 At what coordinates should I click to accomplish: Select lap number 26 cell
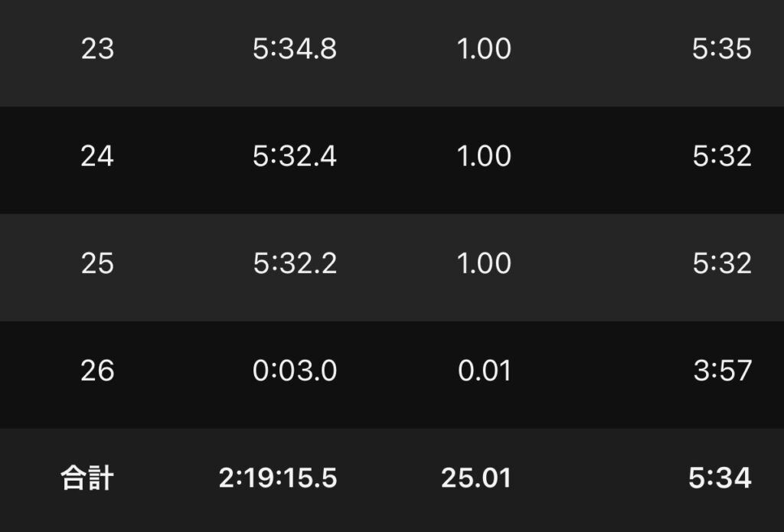tap(97, 371)
